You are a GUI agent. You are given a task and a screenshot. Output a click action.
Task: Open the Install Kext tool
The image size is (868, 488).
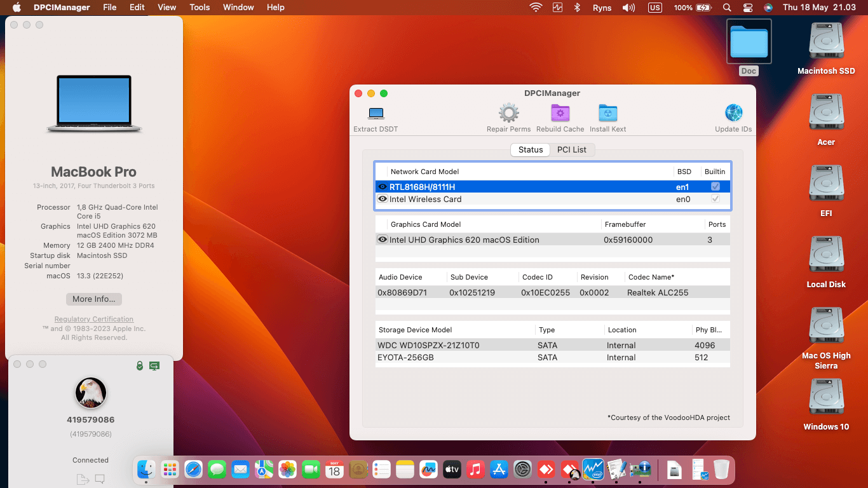608,113
